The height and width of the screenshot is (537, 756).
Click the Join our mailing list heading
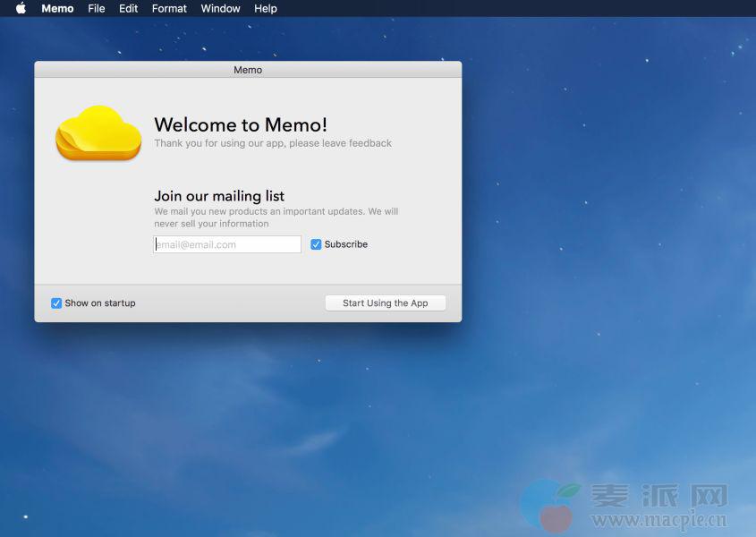pyautogui.click(x=219, y=196)
